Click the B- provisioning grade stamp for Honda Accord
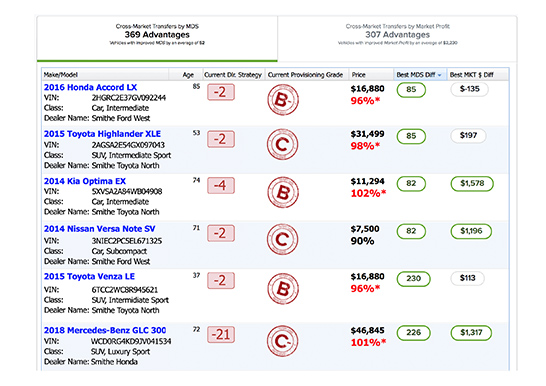Screen dimensions: 546x386 pyautogui.click(x=283, y=100)
